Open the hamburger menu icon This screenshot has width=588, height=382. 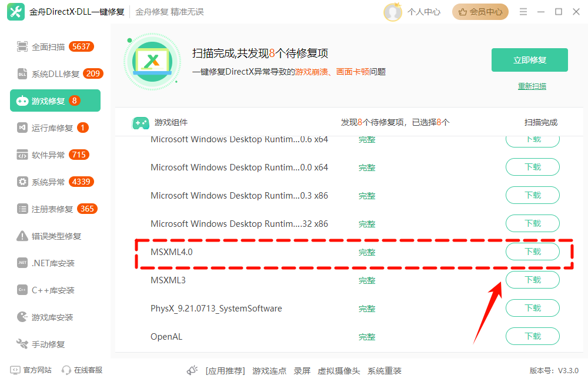[x=523, y=12]
